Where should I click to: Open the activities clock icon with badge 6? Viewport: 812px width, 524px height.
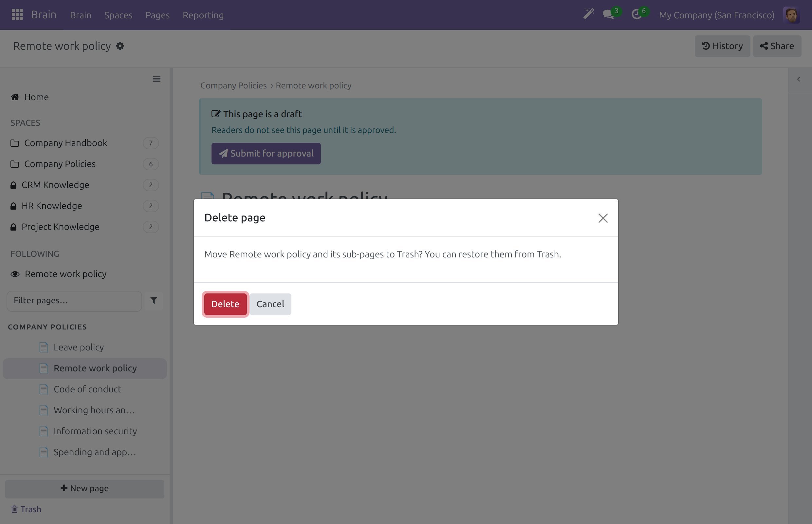[x=637, y=15]
